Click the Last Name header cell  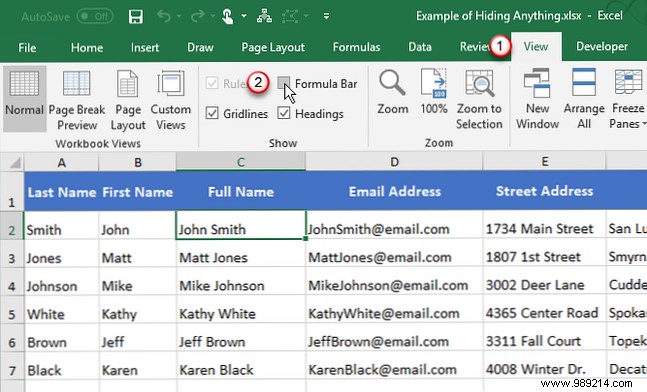pyautogui.click(x=61, y=191)
